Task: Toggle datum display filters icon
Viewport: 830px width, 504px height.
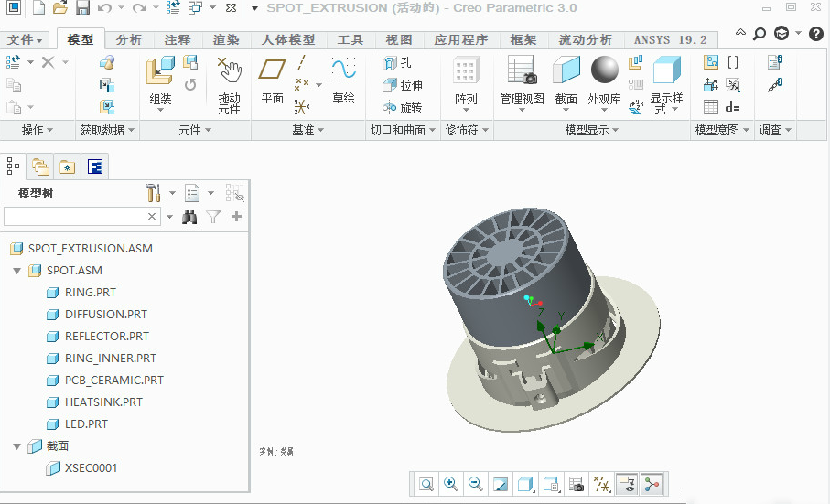Action: coord(601,484)
